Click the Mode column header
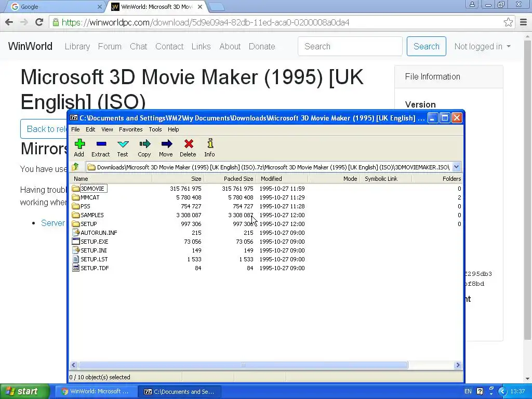The width and height of the screenshot is (532, 399). point(334,179)
